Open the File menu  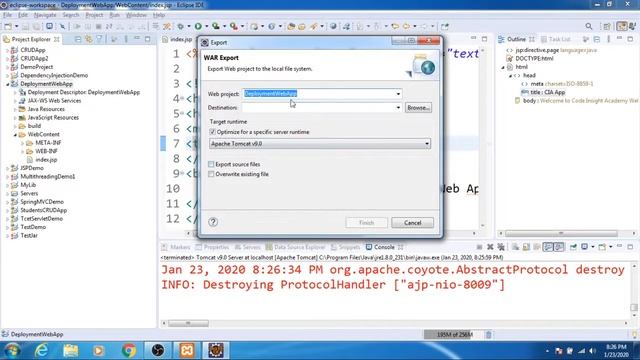7,15
